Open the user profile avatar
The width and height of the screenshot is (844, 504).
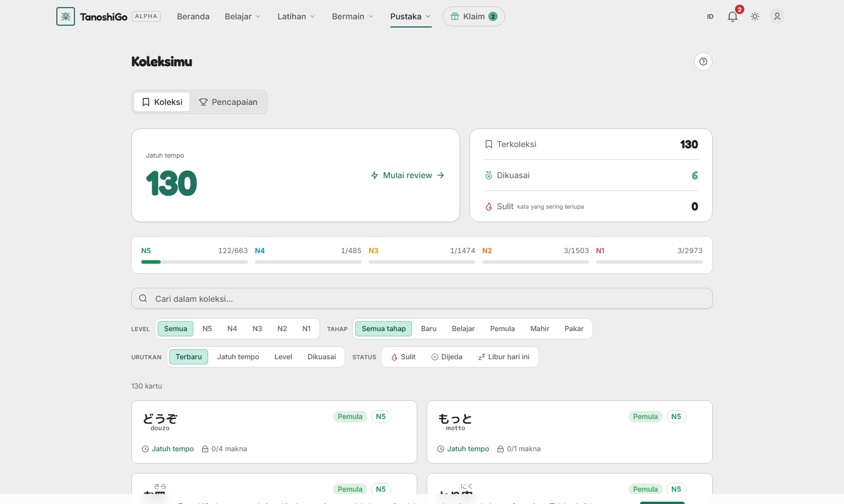pyautogui.click(x=777, y=16)
